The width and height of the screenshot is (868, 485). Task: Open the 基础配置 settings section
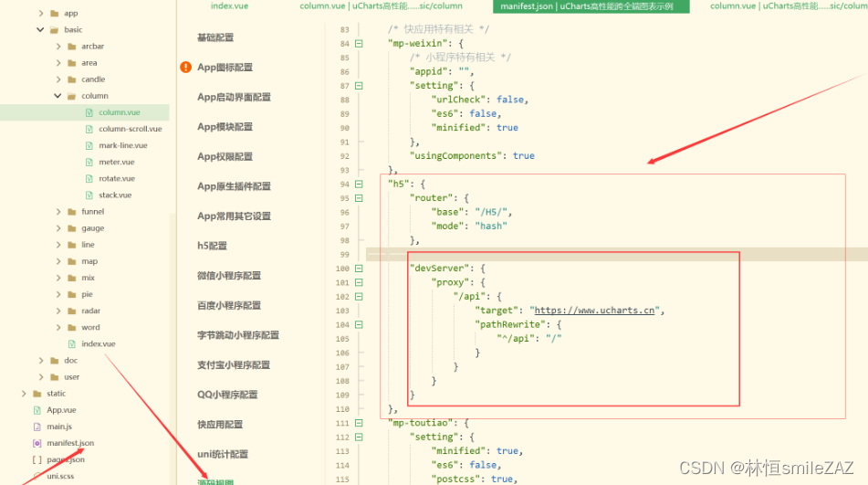215,37
